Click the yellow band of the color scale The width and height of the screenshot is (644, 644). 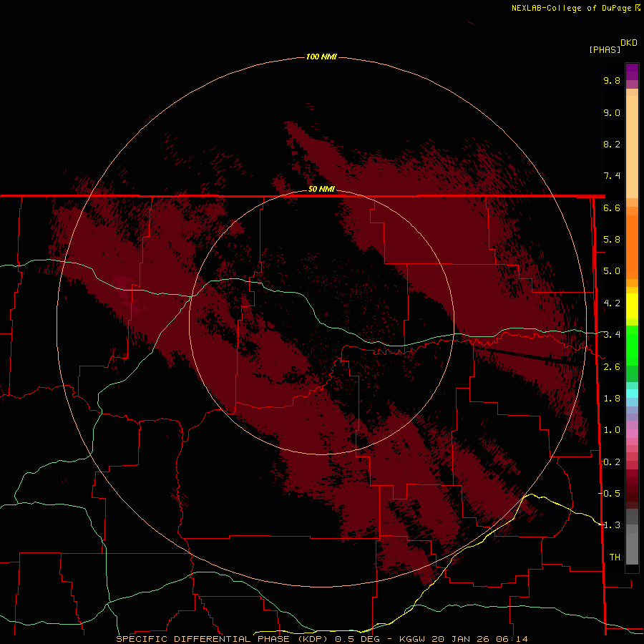point(632,306)
